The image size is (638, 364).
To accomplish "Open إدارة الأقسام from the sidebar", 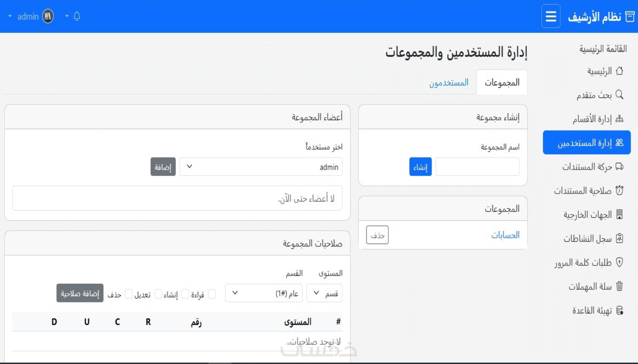I will (587, 119).
